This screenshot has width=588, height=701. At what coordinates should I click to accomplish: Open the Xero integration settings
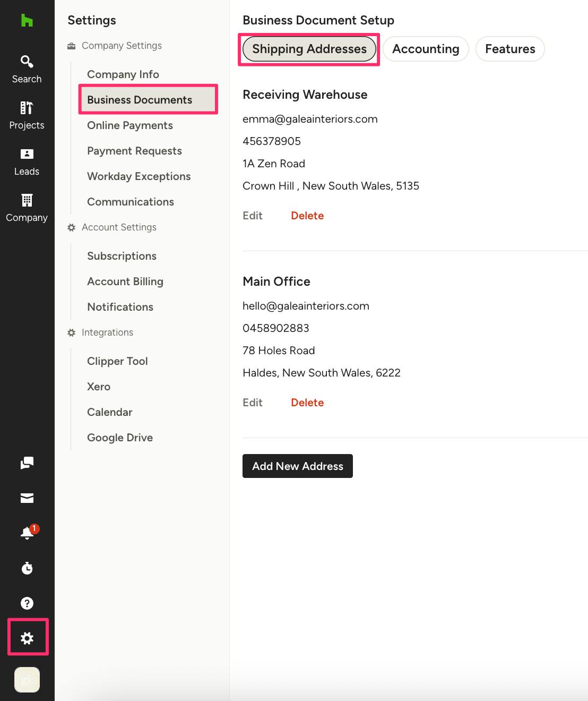(x=99, y=387)
